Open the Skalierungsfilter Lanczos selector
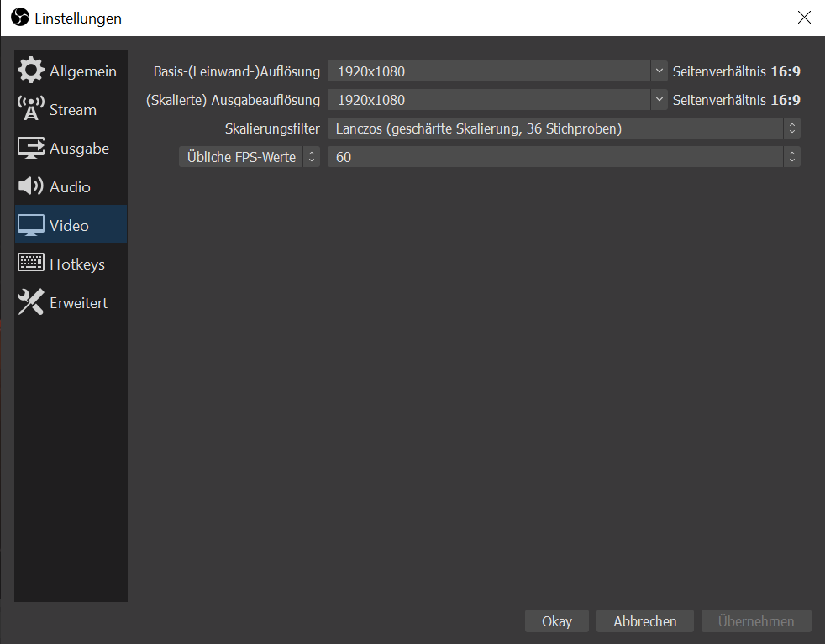This screenshot has height=644, width=825. 564,128
